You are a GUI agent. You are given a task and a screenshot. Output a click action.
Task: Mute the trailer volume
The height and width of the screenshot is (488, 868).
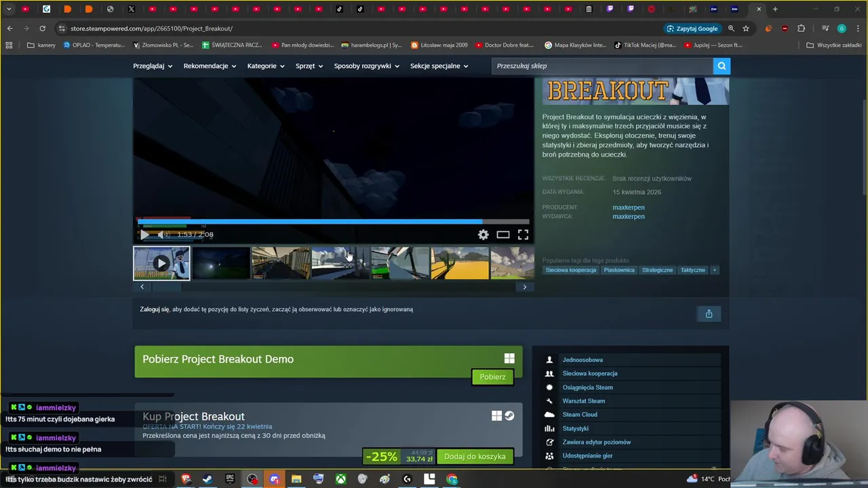163,235
